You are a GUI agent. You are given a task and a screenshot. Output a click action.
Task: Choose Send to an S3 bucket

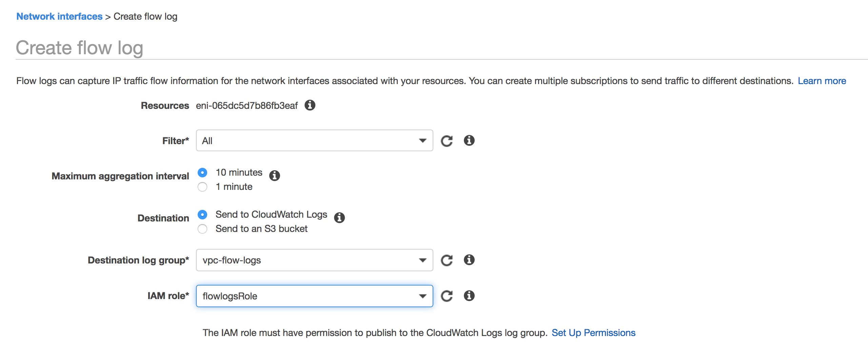tap(202, 229)
